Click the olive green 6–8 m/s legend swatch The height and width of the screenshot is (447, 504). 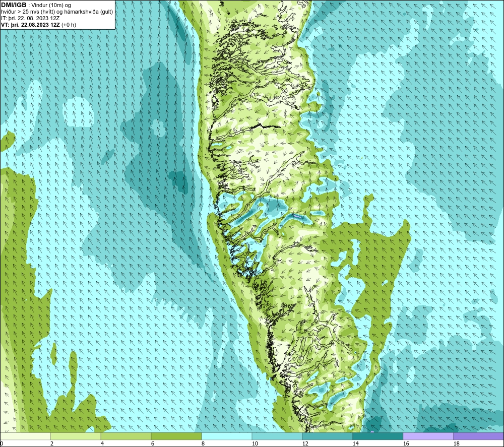176,436
